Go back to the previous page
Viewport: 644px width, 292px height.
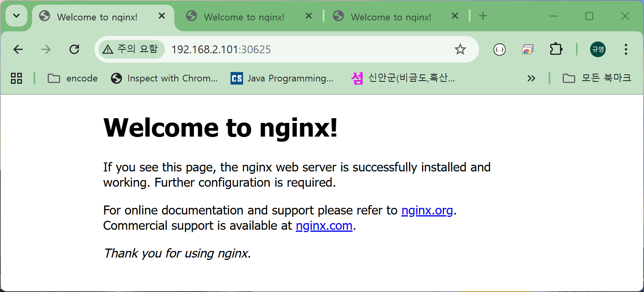coord(18,49)
